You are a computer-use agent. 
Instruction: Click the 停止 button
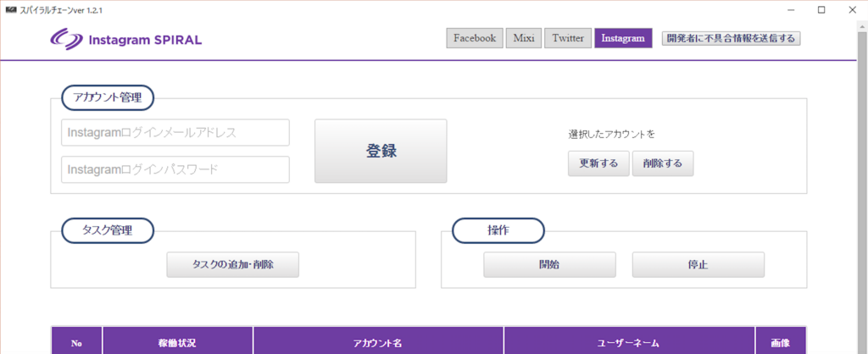tap(698, 264)
